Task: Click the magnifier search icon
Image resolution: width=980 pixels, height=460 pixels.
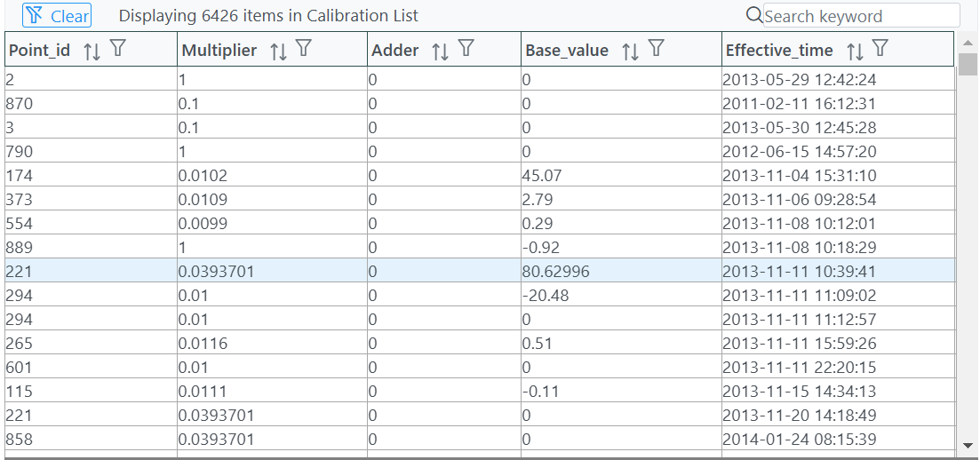Action: pos(754,15)
